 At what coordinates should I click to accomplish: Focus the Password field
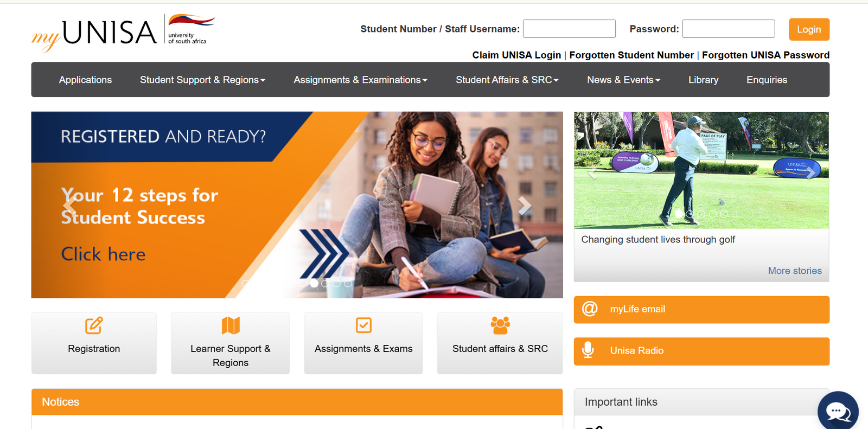click(729, 29)
